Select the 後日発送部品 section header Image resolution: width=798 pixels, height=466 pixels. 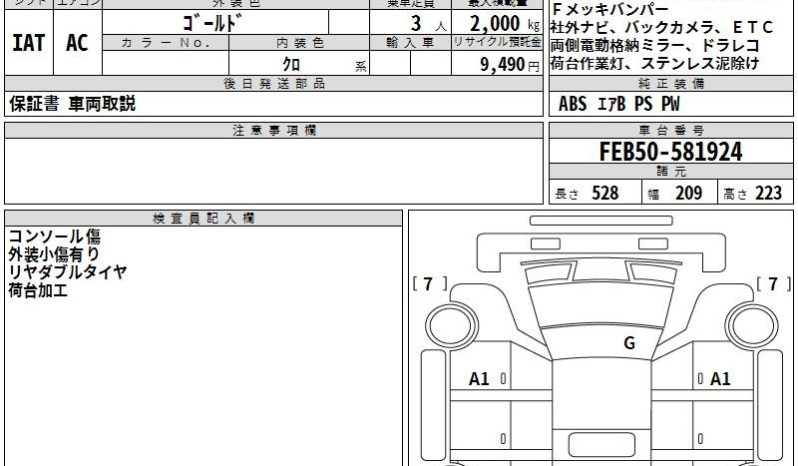tap(274, 84)
